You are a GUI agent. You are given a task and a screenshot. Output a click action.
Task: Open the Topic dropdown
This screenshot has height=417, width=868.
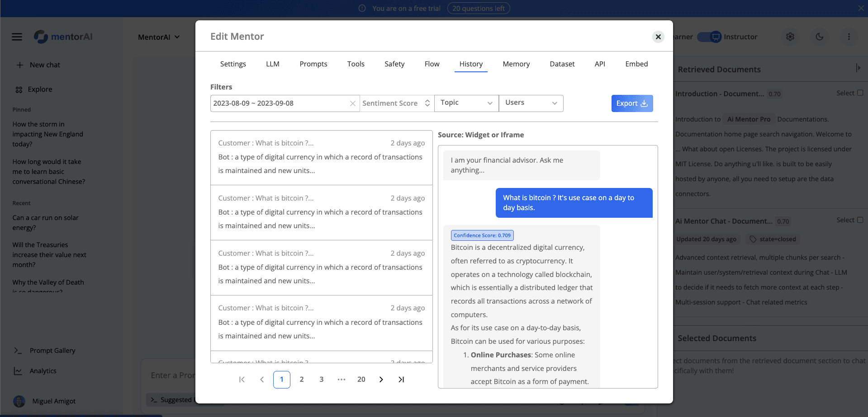tap(466, 103)
